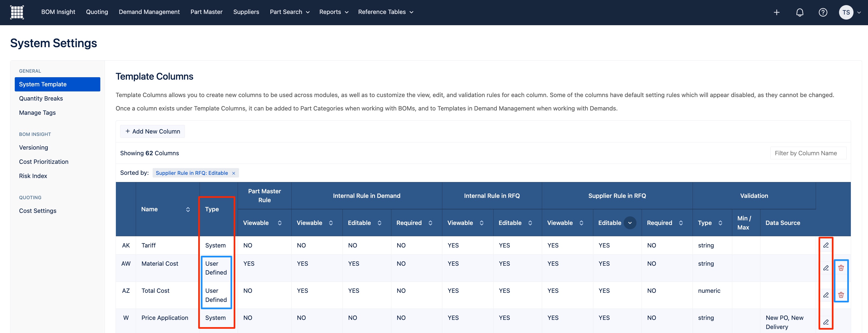Image resolution: width=868 pixels, height=333 pixels.
Task: Sort by Name column arrows
Action: (188, 209)
